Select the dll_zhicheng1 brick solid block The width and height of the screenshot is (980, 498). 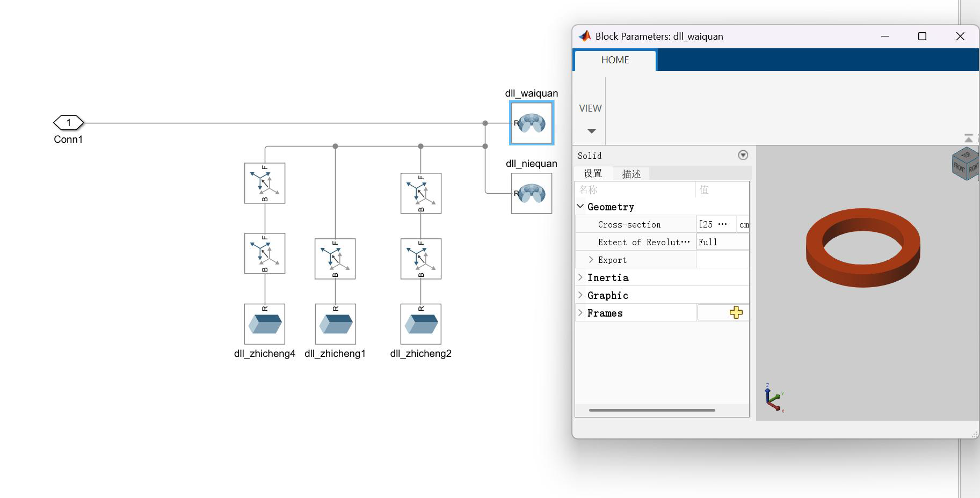pos(336,324)
